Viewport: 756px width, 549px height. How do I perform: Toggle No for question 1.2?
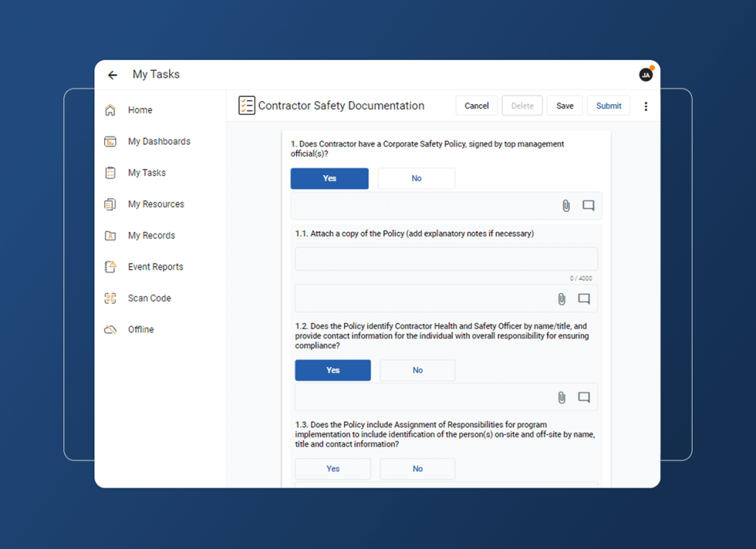[417, 370]
